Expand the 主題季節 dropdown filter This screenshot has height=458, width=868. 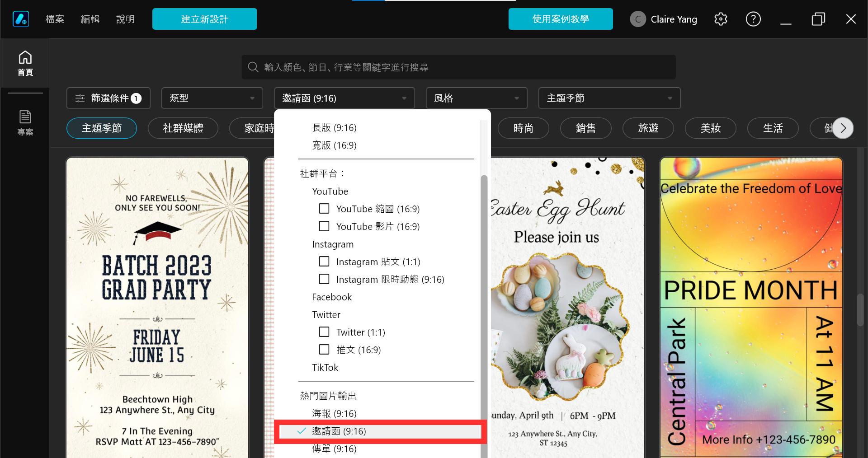pos(609,98)
